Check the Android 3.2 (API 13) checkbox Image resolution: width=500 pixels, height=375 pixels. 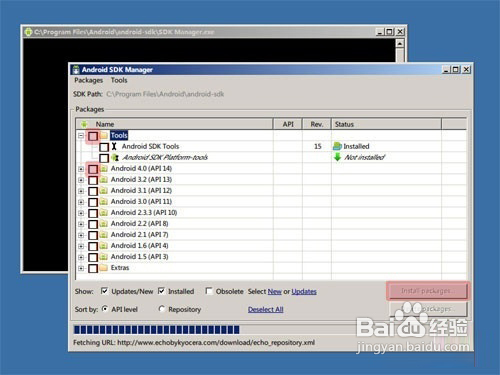[93, 180]
